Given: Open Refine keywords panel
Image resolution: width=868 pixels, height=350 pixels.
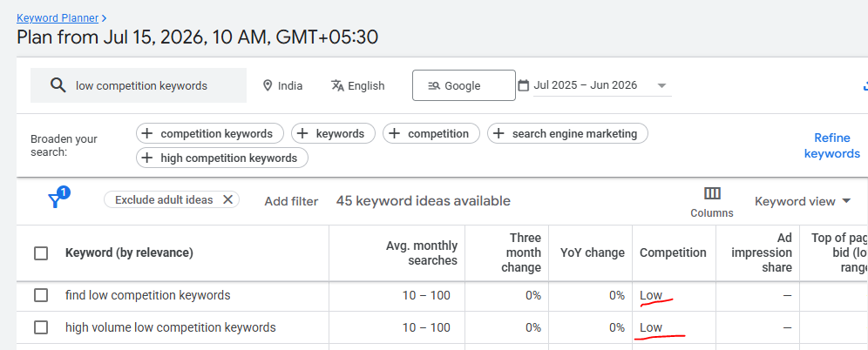Looking at the screenshot, I should 832,145.
